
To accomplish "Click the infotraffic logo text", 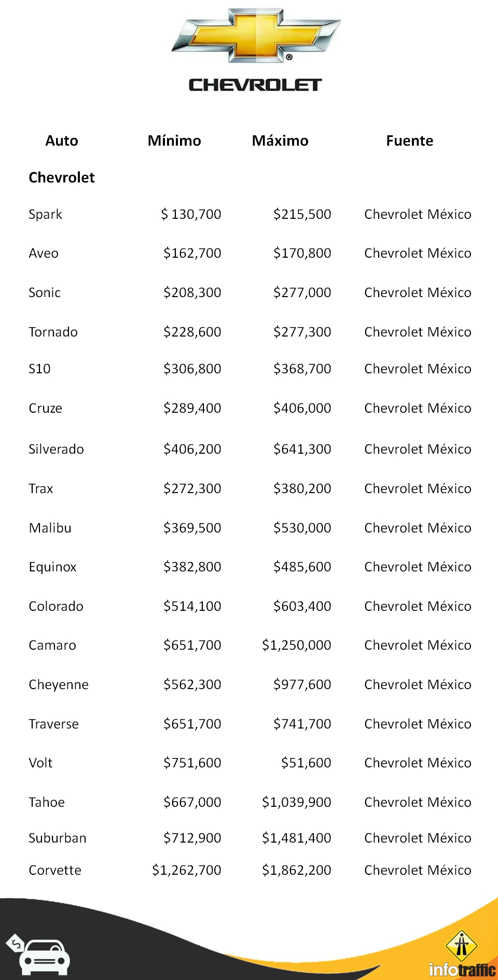I will tap(462, 970).
